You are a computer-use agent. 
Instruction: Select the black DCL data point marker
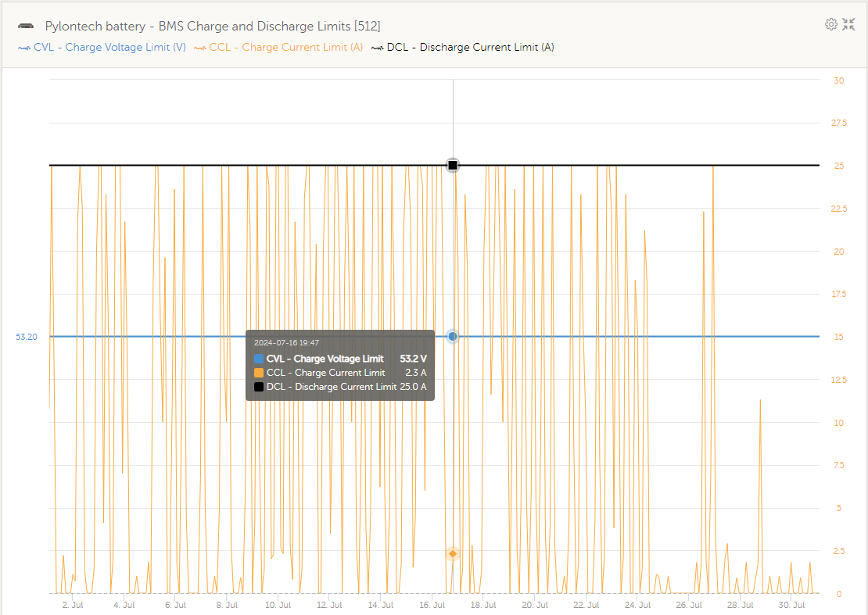(453, 165)
